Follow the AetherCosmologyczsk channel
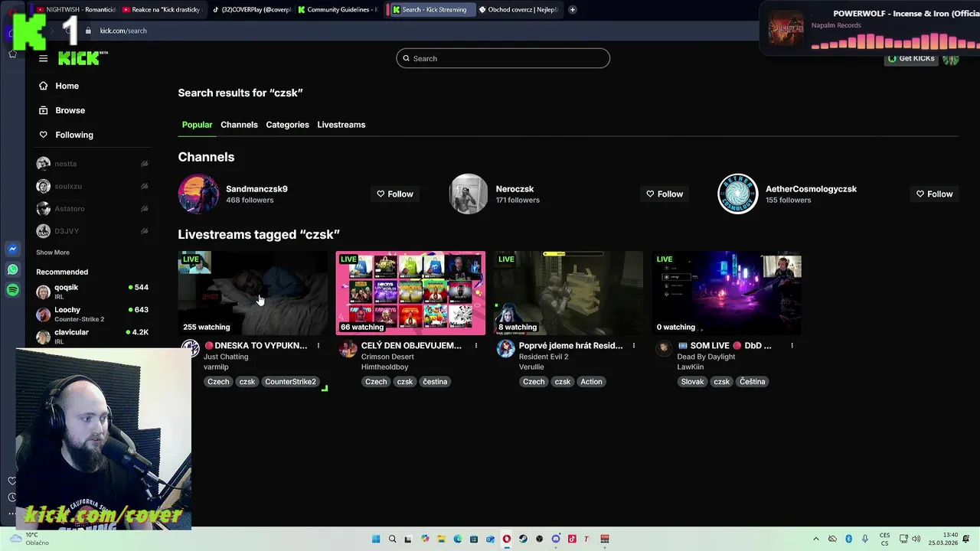 (934, 194)
